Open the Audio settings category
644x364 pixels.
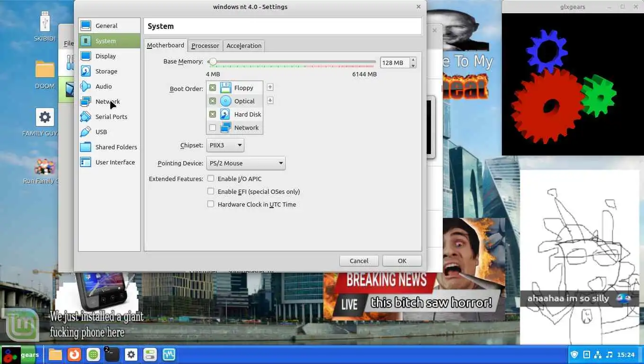coord(109,86)
